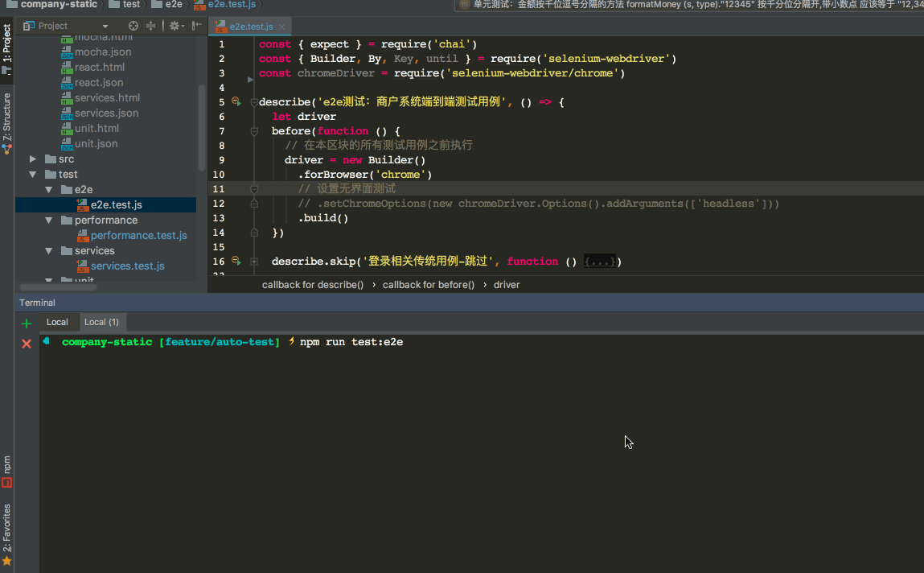The width and height of the screenshot is (924, 573).
Task: Select performance.test.js in the project tree
Action: click(138, 235)
